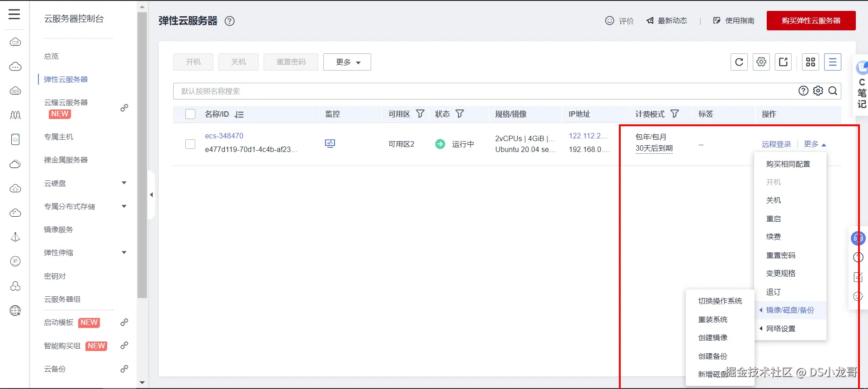
Task: Open 专属主机 in sidebar
Action: 58,137
